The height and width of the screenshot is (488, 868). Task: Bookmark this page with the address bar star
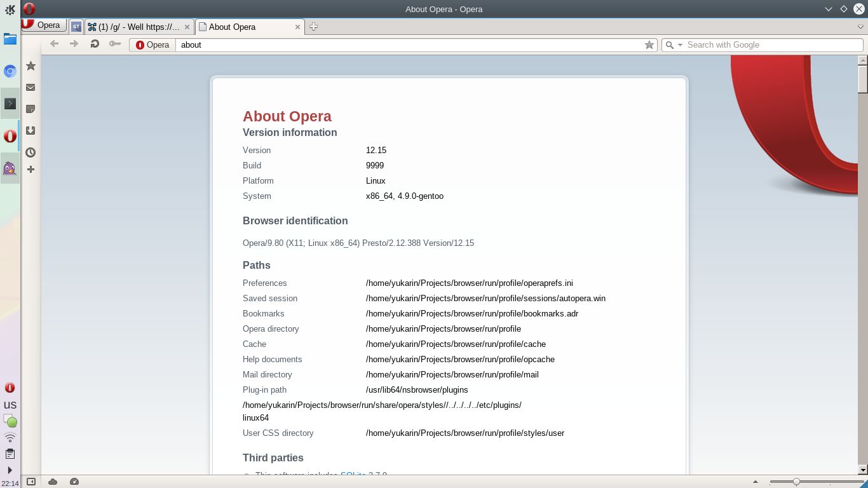(x=649, y=44)
